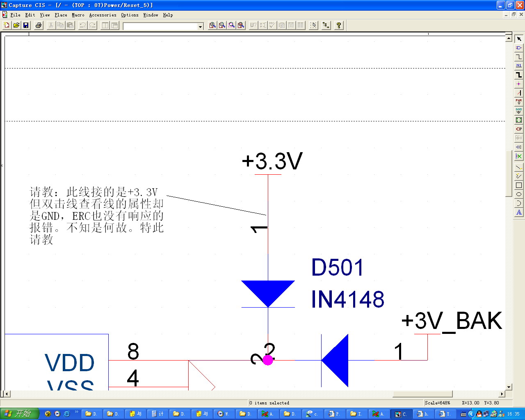525x420 pixels.
Task: Click the vertical scrollbar down arrow
Action: click(509, 387)
